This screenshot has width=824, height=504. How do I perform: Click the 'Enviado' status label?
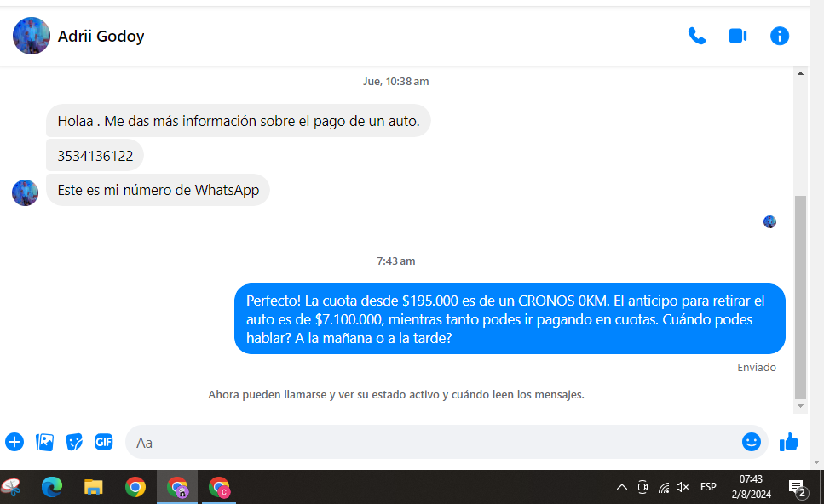pyautogui.click(x=756, y=368)
